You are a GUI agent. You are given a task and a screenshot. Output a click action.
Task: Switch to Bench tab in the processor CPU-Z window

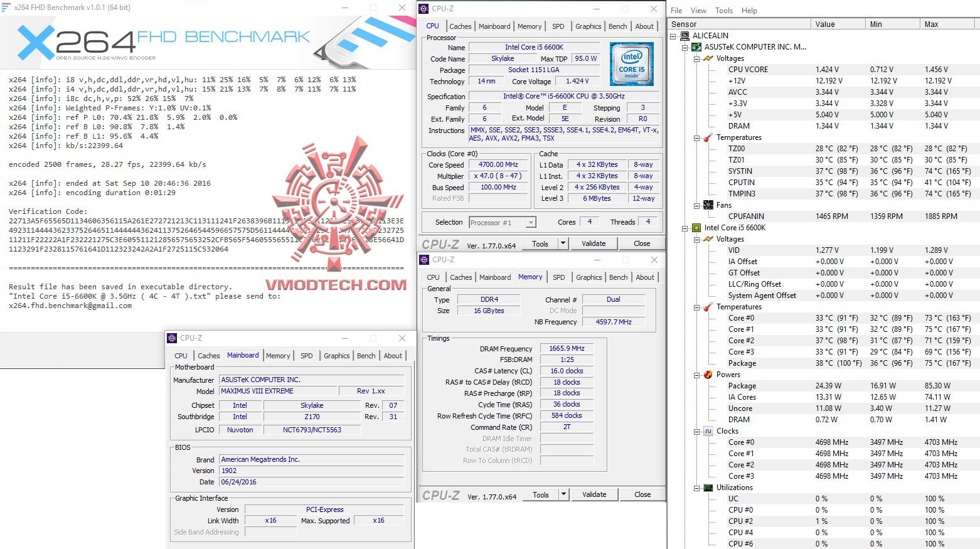pyautogui.click(x=618, y=26)
